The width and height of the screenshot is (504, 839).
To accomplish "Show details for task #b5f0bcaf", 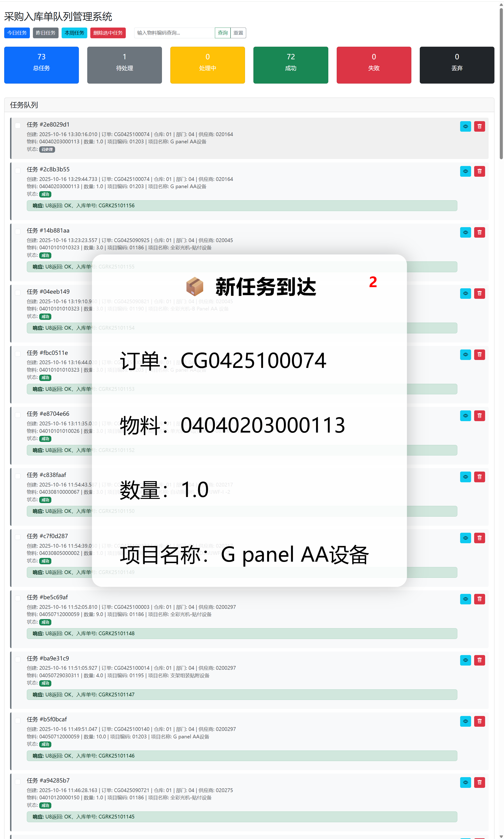I will pos(465,721).
